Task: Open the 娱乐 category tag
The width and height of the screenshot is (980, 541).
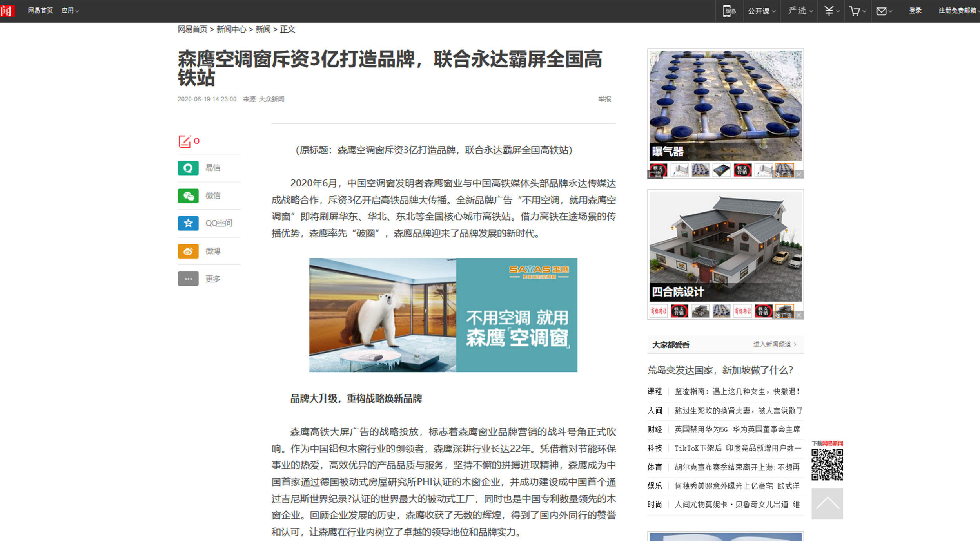Action: pyautogui.click(x=655, y=486)
